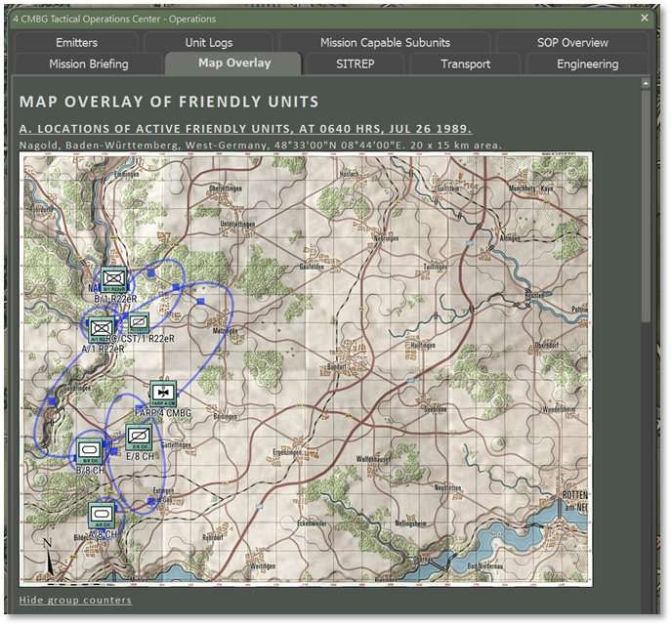The height and width of the screenshot is (626, 672).
Task: Select the FARP 4 CMBG unit counter
Action: point(162,394)
